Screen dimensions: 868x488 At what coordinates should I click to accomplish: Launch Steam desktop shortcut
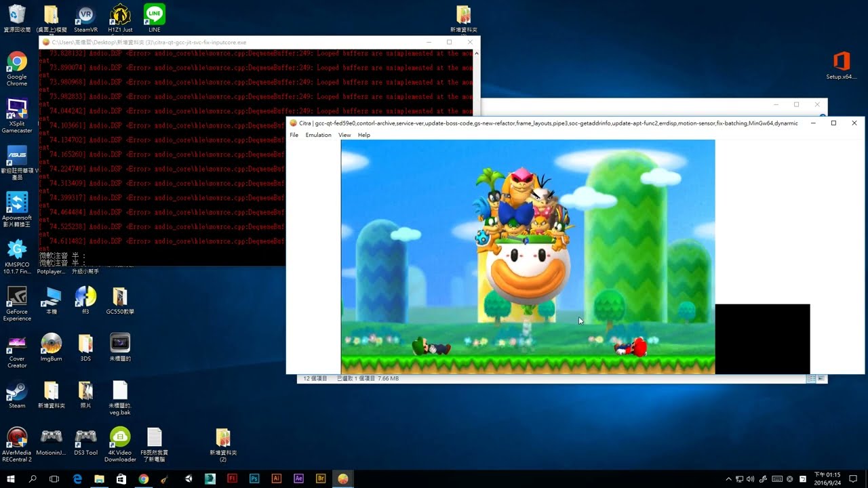click(17, 394)
